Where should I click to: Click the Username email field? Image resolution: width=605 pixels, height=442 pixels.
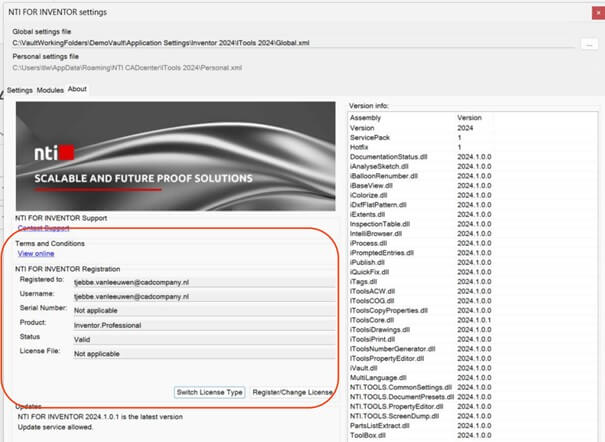point(204,297)
